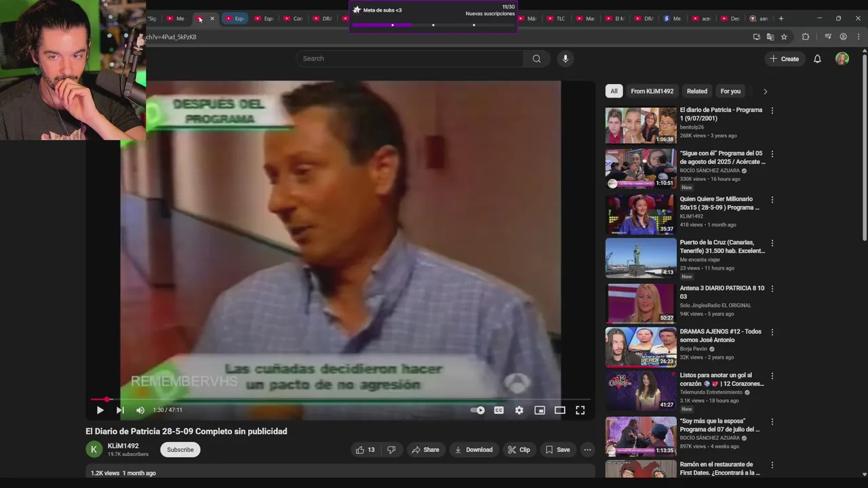Subscribe to KLiM1492 channel
Image resolution: width=868 pixels, height=488 pixels.
pyautogui.click(x=180, y=449)
